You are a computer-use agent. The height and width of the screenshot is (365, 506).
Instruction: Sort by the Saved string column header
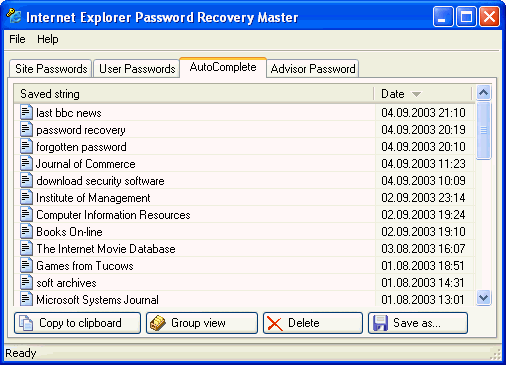click(x=194, y=94)
